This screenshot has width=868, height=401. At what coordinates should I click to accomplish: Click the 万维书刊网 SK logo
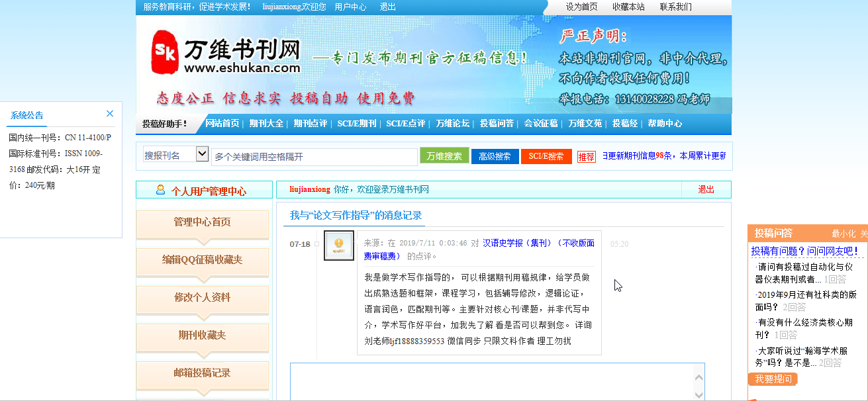[x=164, y=52]
